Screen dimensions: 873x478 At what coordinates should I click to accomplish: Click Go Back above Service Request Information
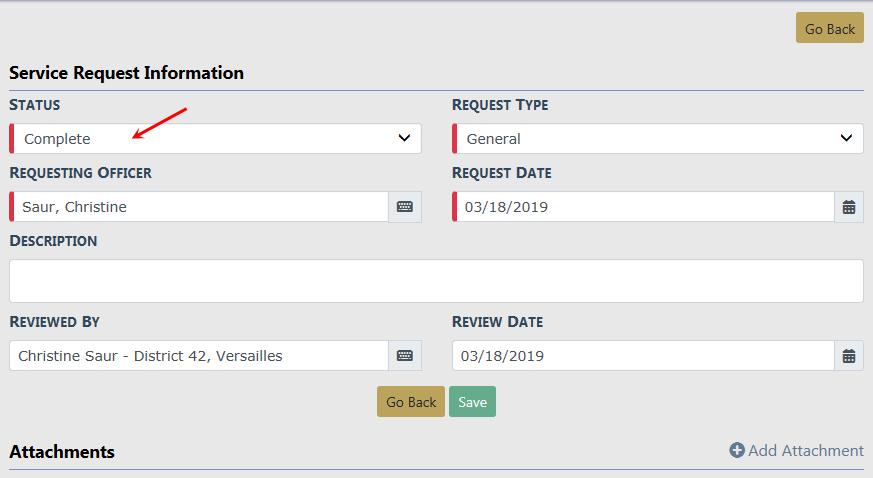point(829,28)
